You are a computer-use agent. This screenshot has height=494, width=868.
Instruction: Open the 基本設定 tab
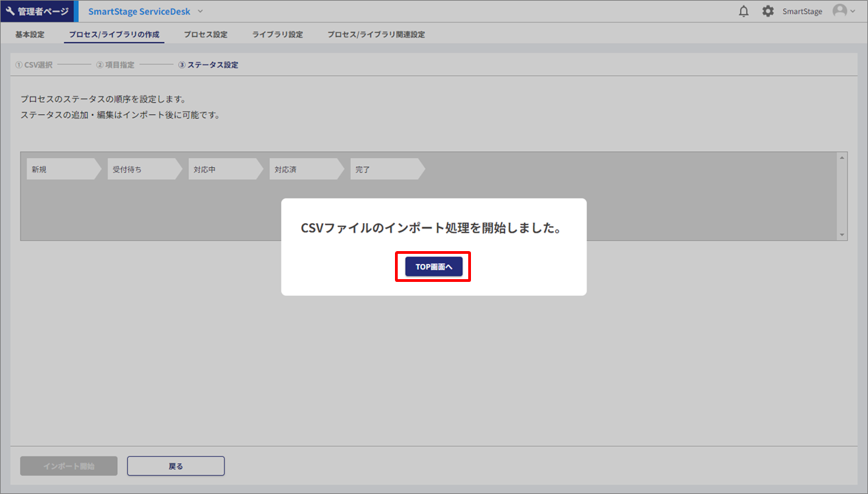click(x=29, y=34)
